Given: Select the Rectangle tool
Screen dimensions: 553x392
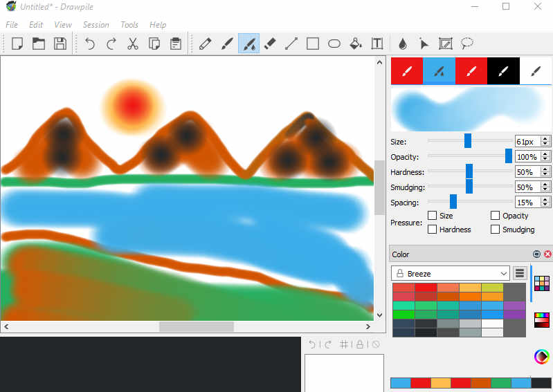Looking at the screenshot, I should pos(313,44).
